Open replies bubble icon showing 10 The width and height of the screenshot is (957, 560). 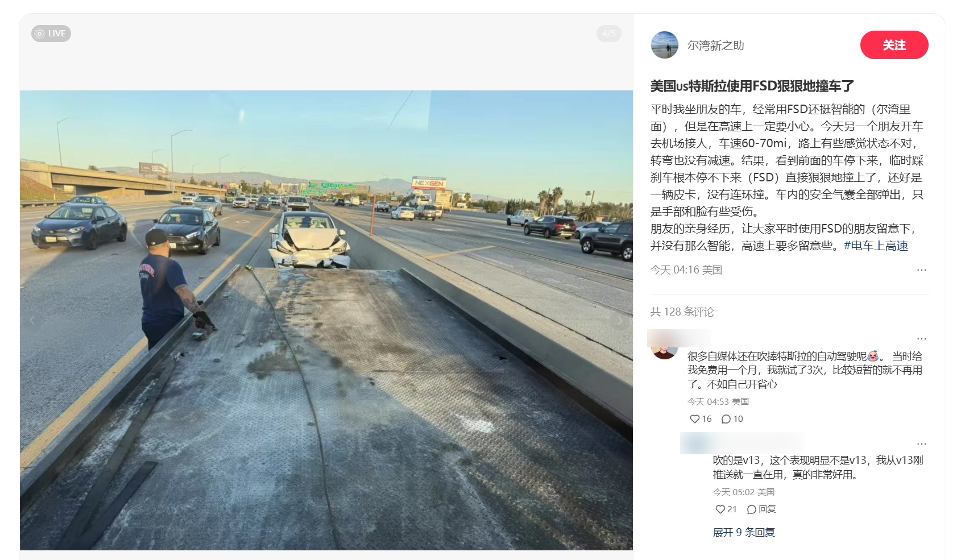pos(726,419)
